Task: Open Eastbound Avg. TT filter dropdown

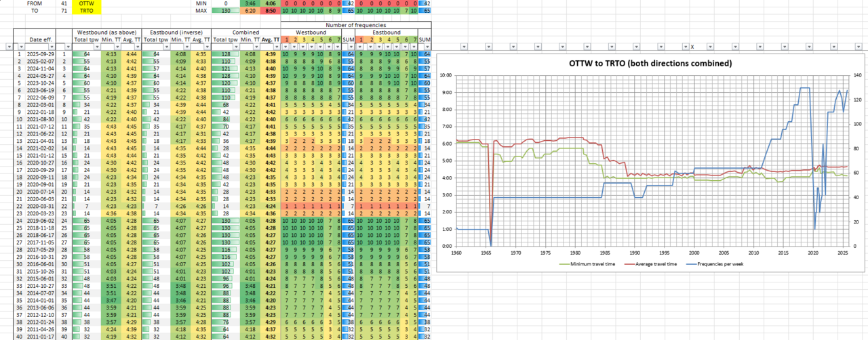Action: pos(208,47)
